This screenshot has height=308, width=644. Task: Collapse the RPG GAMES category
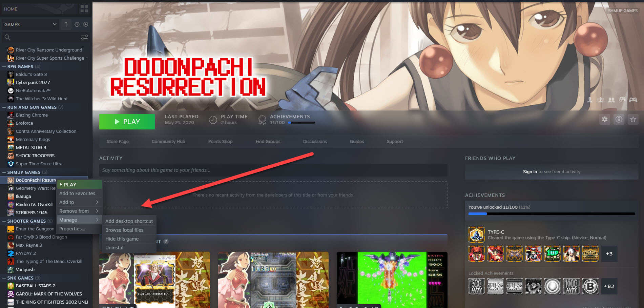[x=4, y=67]
